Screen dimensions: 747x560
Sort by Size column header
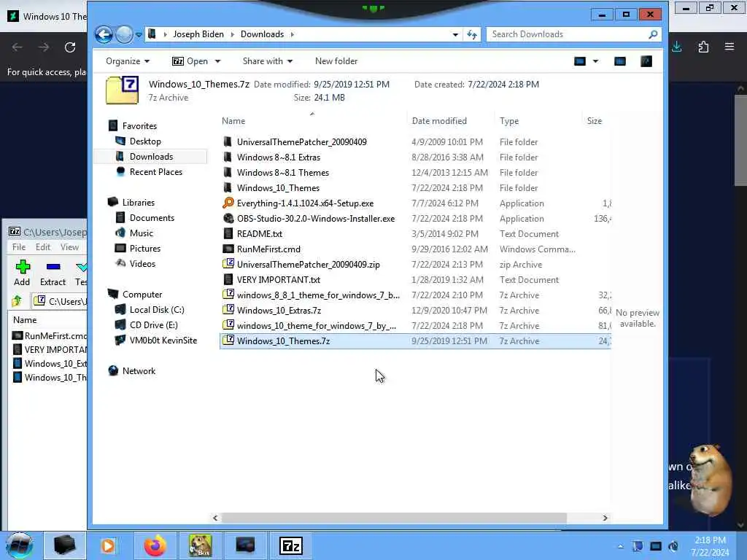[594, 121]
